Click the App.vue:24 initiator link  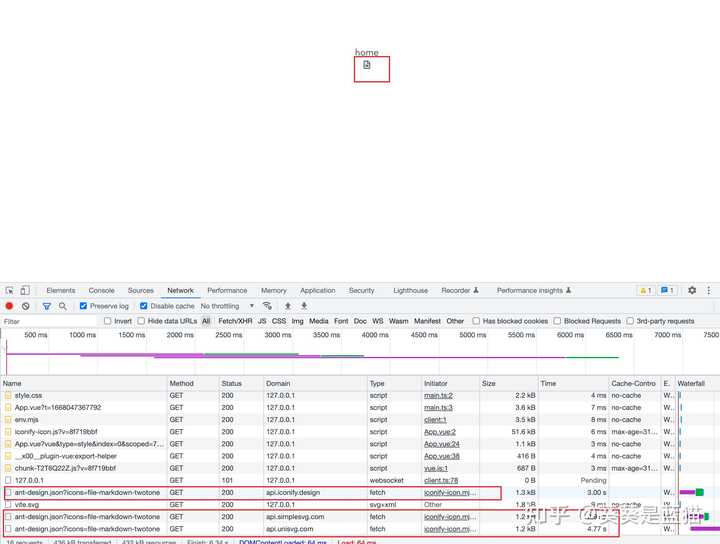click(x=439, y=444)
